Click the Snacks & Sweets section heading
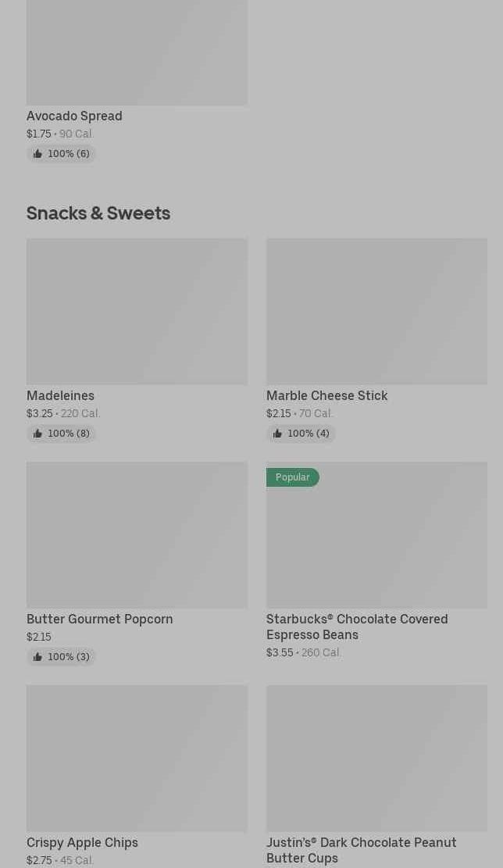The height and width of the screenshot is (868, 503). click(x=98, y=213)
